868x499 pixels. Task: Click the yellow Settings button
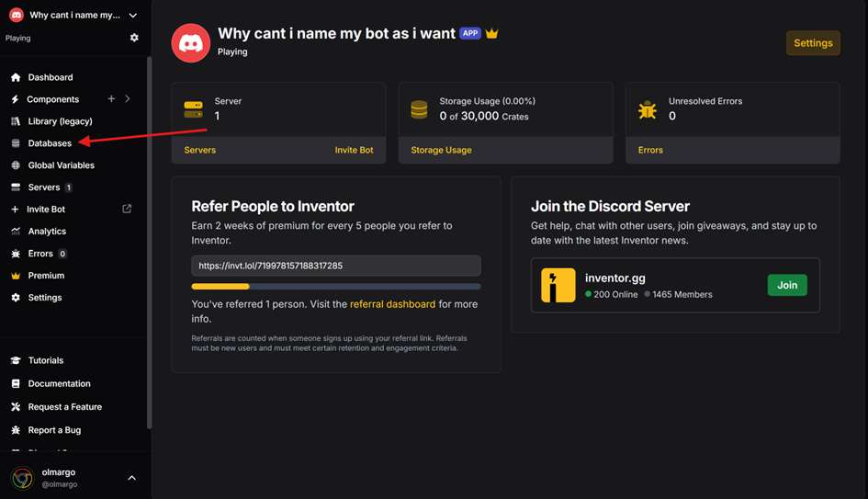813,43
